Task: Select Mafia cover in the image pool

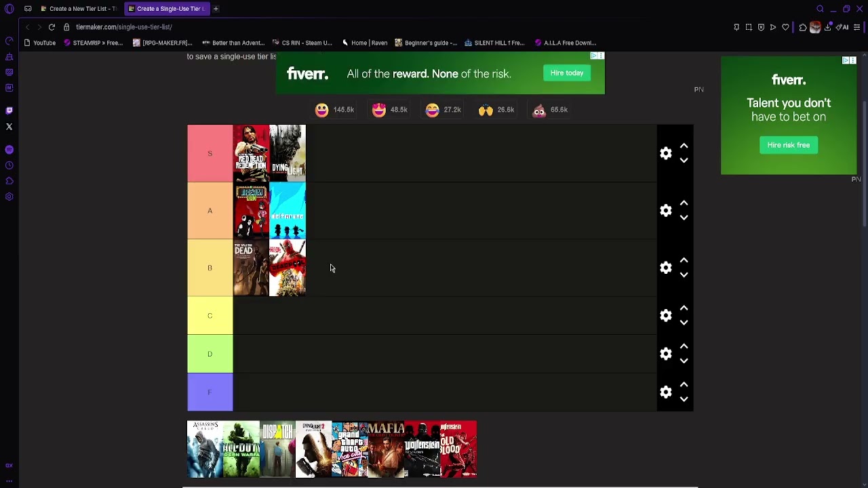Action: point(386,449)
